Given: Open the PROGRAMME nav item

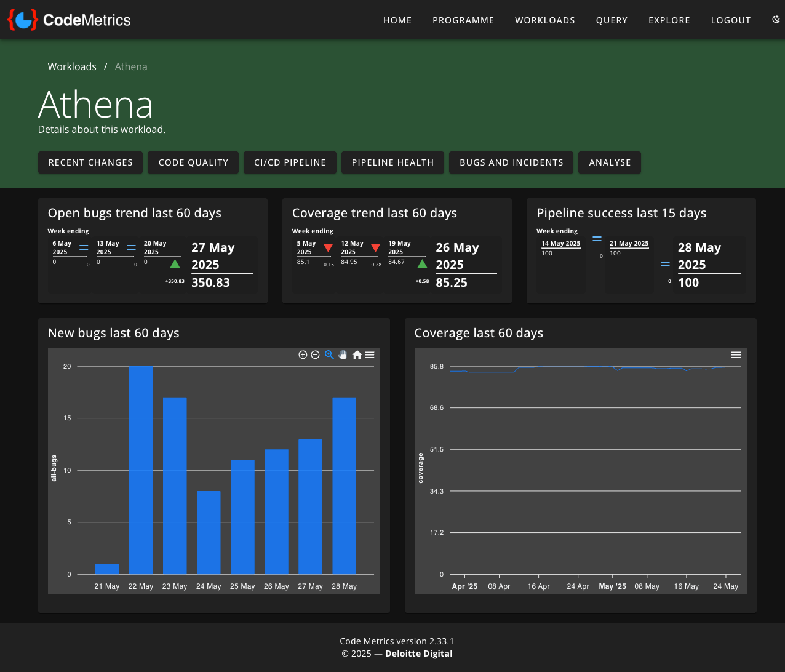Looking at the screenshot, I should [x=463, y=20].
